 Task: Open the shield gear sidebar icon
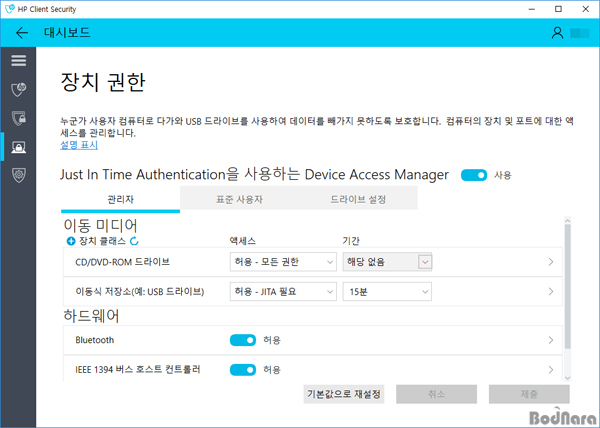tap(18, 175)
